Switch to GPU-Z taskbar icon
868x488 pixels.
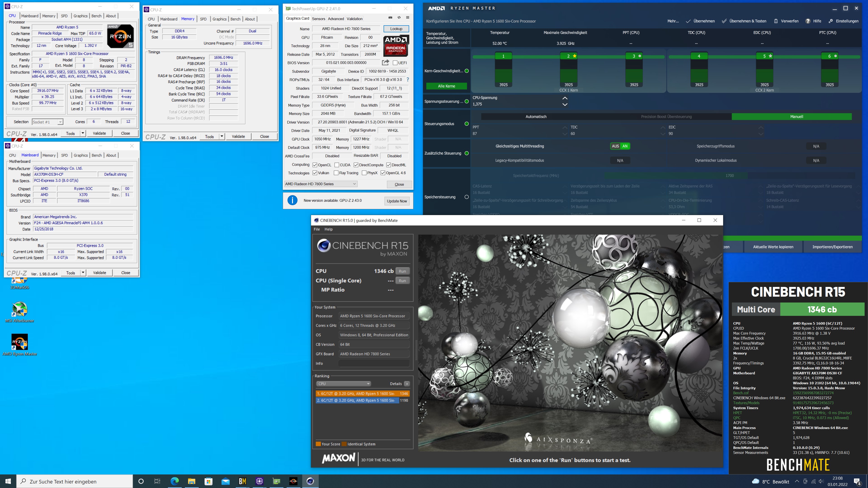click(276, 481)
